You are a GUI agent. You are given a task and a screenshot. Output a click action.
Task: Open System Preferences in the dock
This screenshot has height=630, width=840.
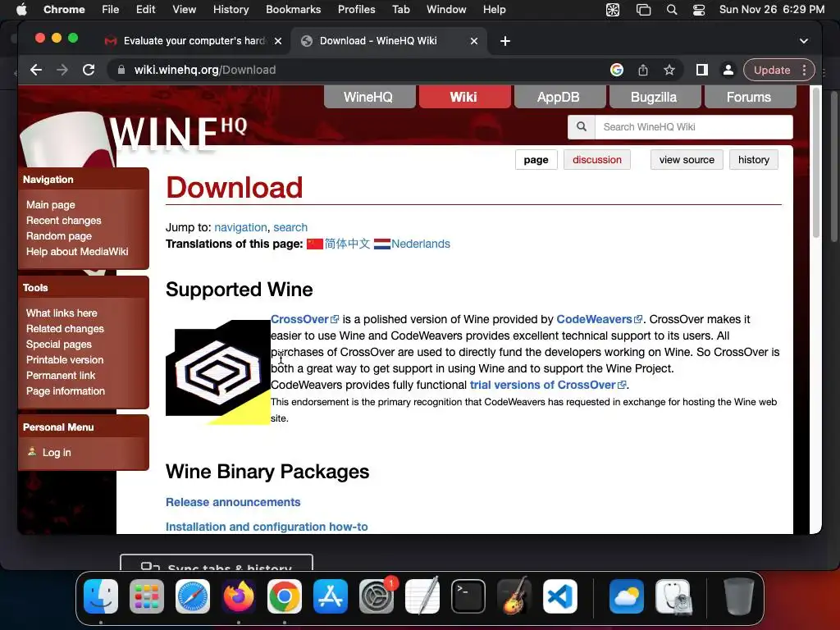(x=376, y=596)
